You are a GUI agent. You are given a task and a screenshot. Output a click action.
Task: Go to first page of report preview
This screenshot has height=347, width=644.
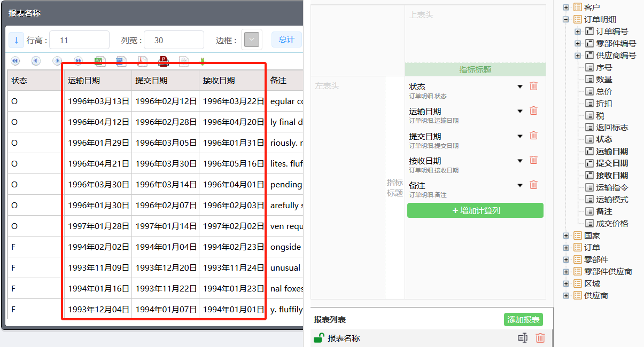coord(15,61)
